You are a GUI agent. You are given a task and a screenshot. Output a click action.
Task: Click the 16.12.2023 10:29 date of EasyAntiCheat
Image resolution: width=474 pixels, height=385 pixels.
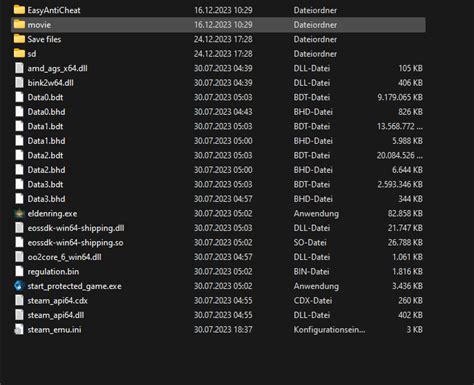click(223, 10)
